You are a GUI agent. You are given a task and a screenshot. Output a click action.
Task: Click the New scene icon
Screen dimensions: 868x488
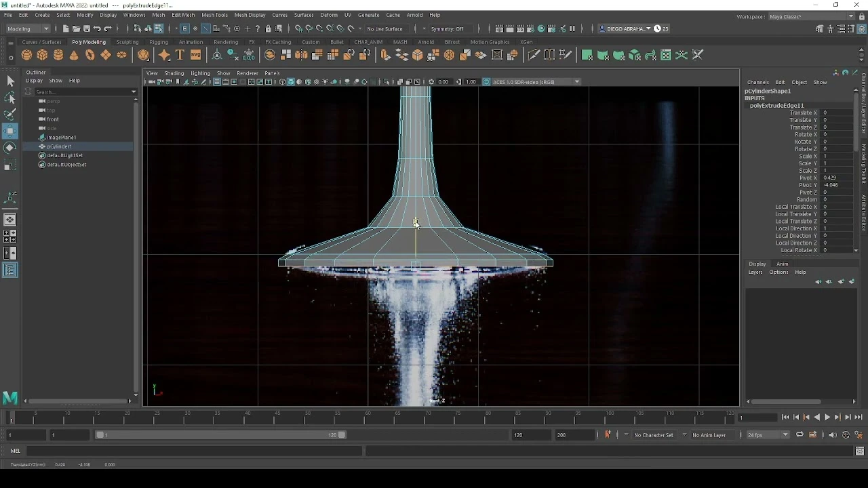click(66, 28)
